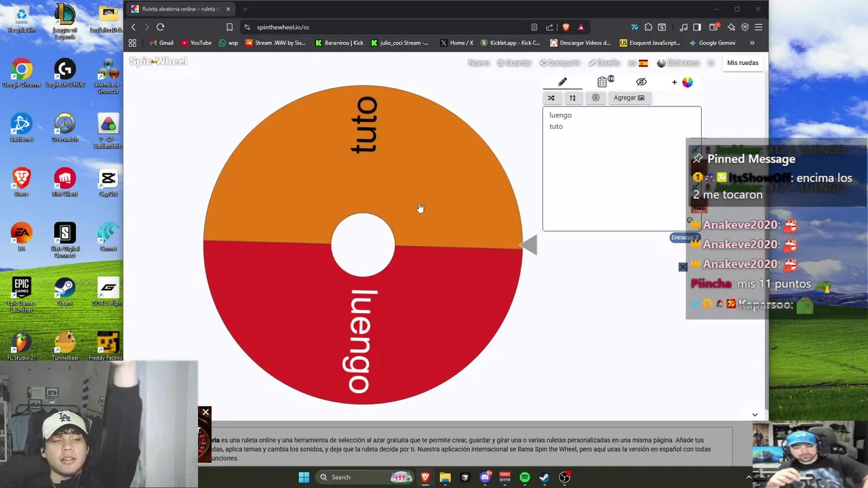
Task: Open the Brave VPN icon
Action: 745,27
